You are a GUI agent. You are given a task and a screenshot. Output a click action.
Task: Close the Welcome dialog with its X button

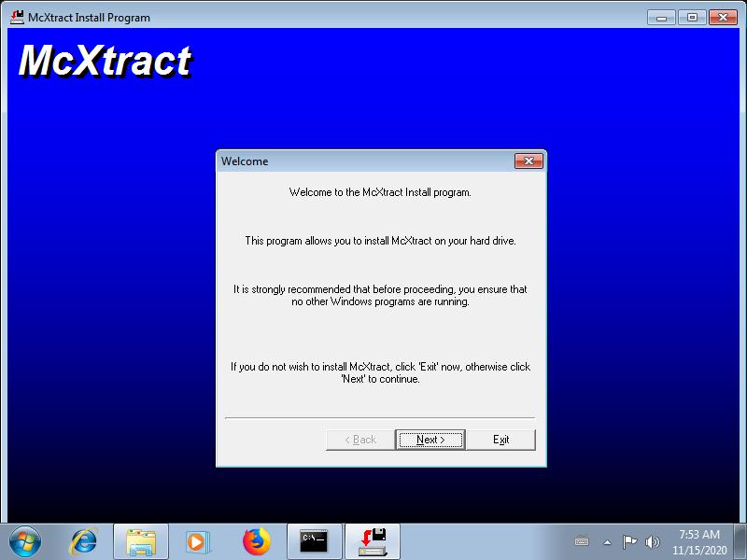tap(529, 161)
